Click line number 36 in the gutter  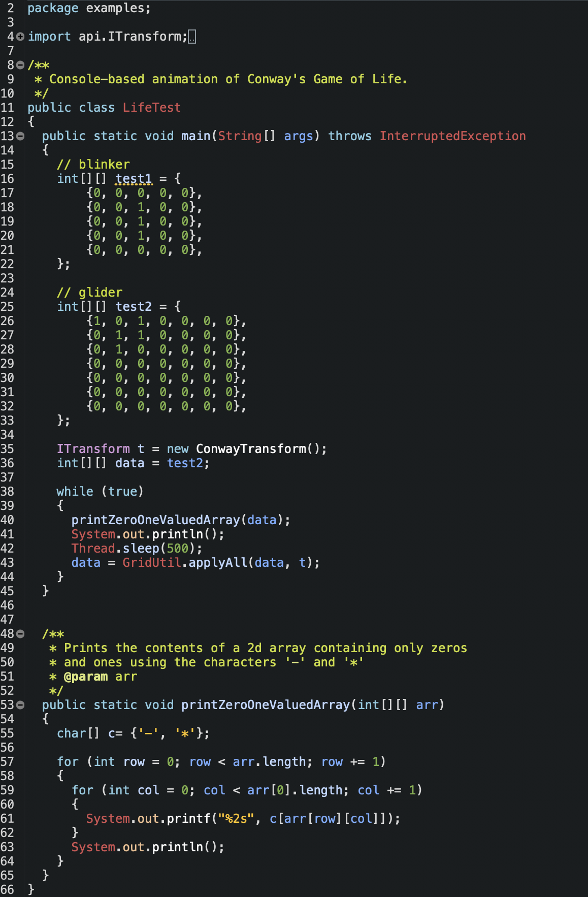click(x=8, y=463)
